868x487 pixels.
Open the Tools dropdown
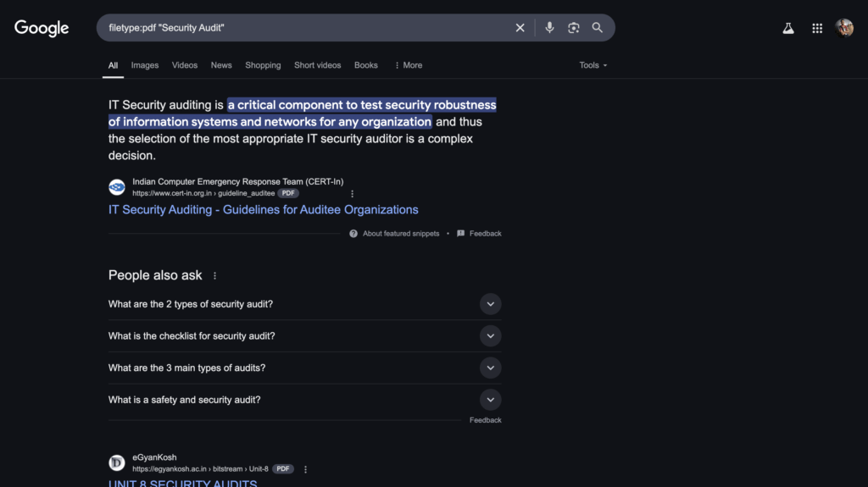[593, 65]
